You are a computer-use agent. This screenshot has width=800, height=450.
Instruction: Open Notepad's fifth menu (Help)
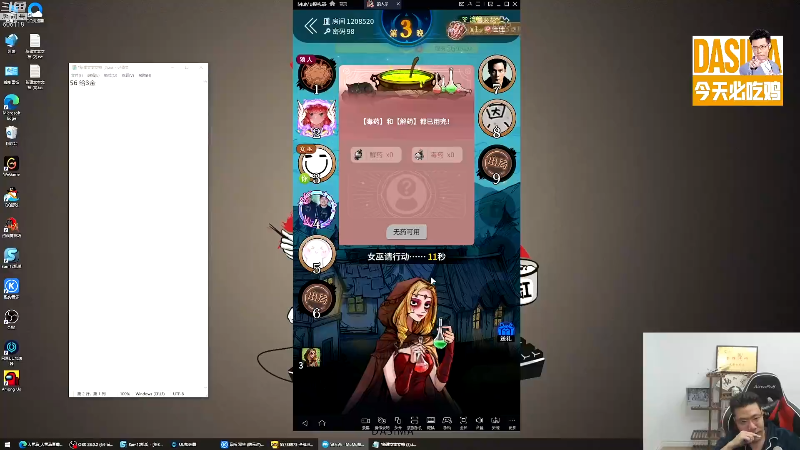pos(145,75)
